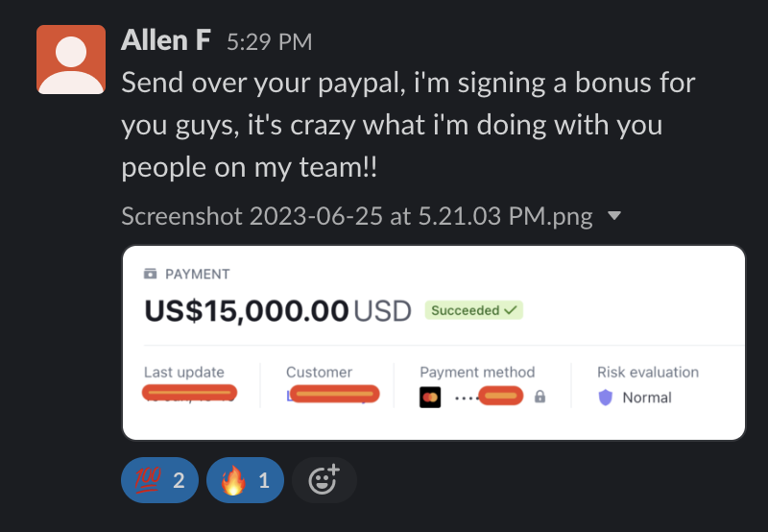768x532 pixels.
Task: Toggle the fire emoji reaction
Action: [x=245, y=479]
